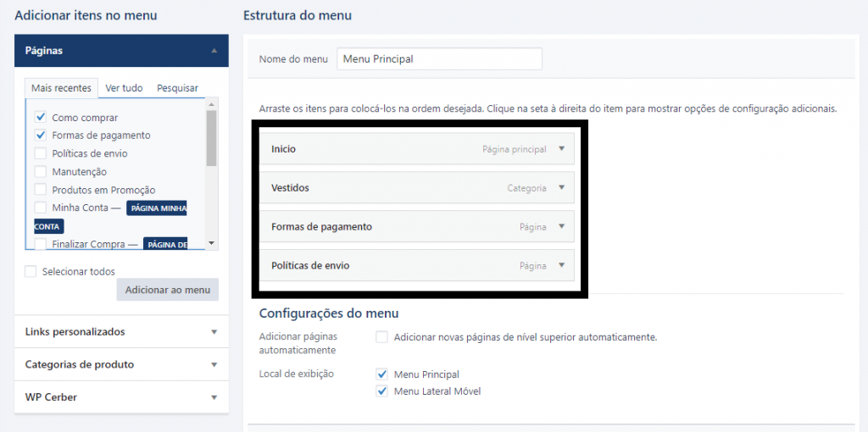Click the pages list scroll-down arrow
Viewport: 868px width, 432px height.
click(211, 243)
